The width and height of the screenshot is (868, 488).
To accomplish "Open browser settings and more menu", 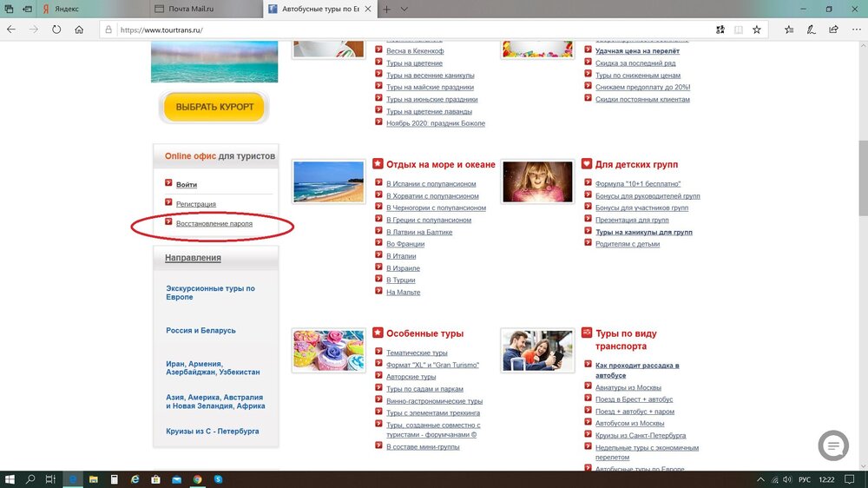I will coord(856,29).
